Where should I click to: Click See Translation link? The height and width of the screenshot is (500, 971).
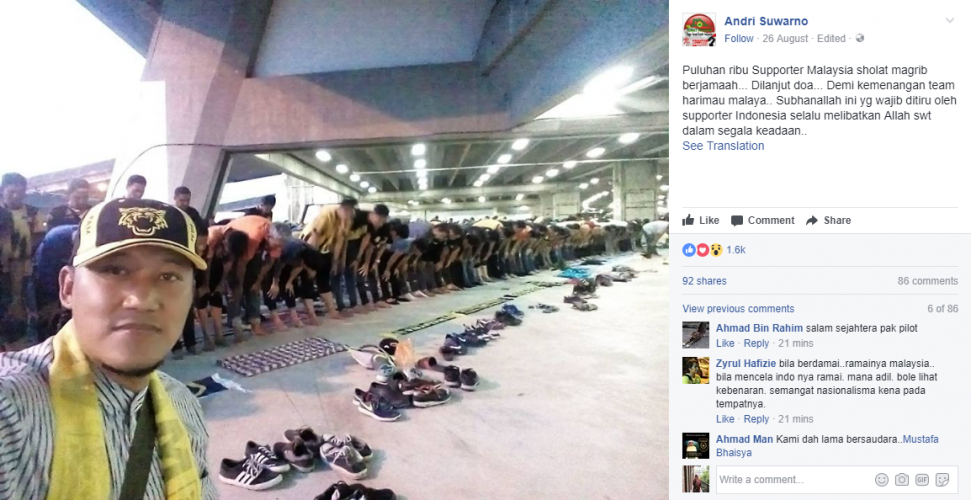tap(723, 146)
